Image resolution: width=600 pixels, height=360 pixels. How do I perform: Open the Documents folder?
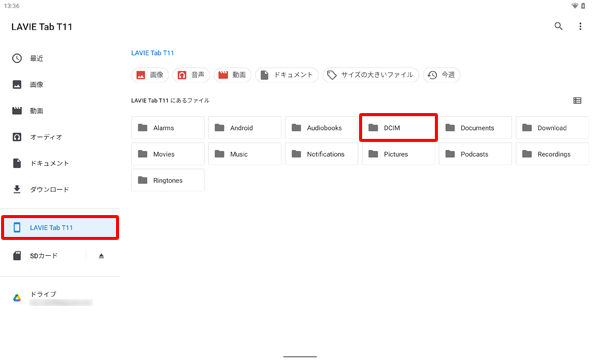click(x=475, y=128)
